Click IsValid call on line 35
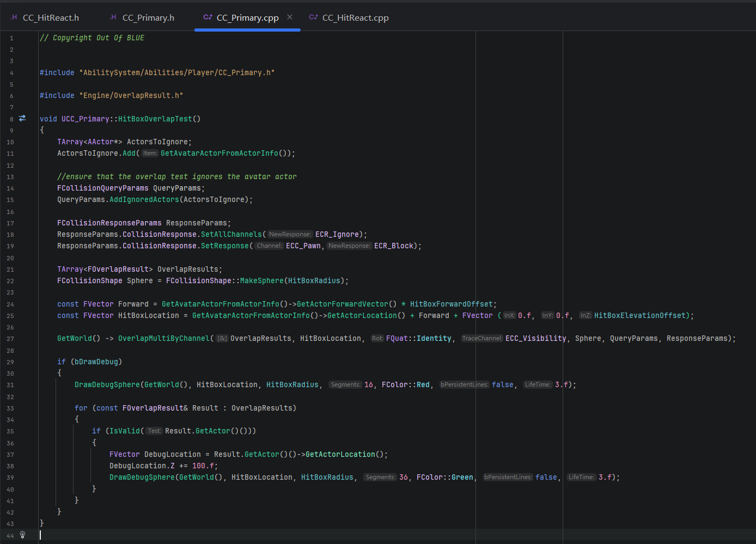The image size is (756, 544). [125, 431]
